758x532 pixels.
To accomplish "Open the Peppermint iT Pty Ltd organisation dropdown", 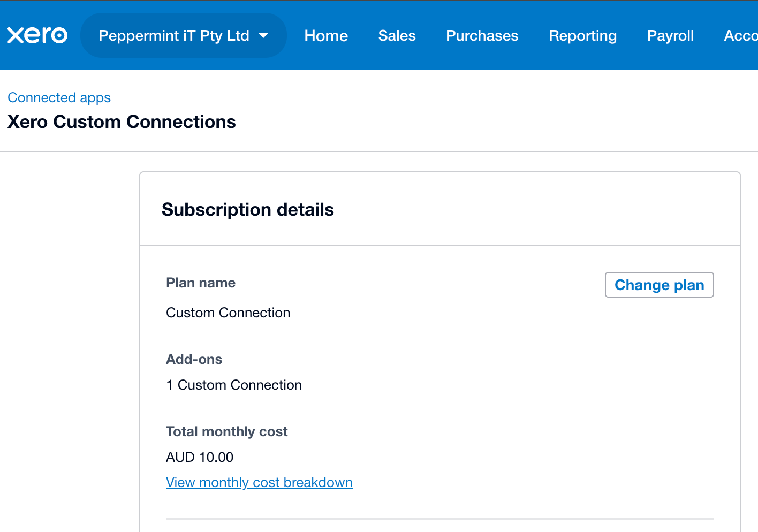I will pos(184,35).
